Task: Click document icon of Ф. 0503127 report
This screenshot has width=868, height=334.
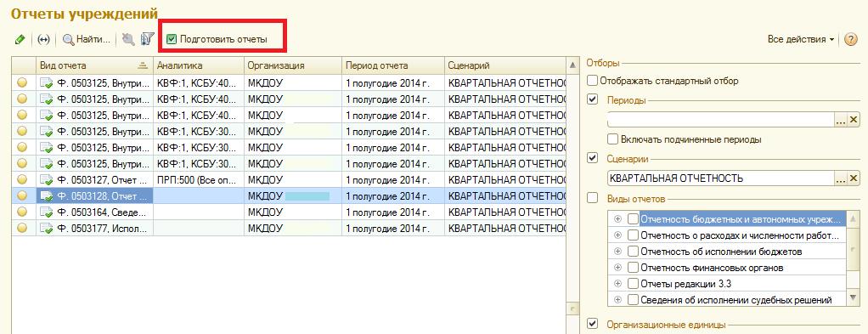Action: pos(47,180)
